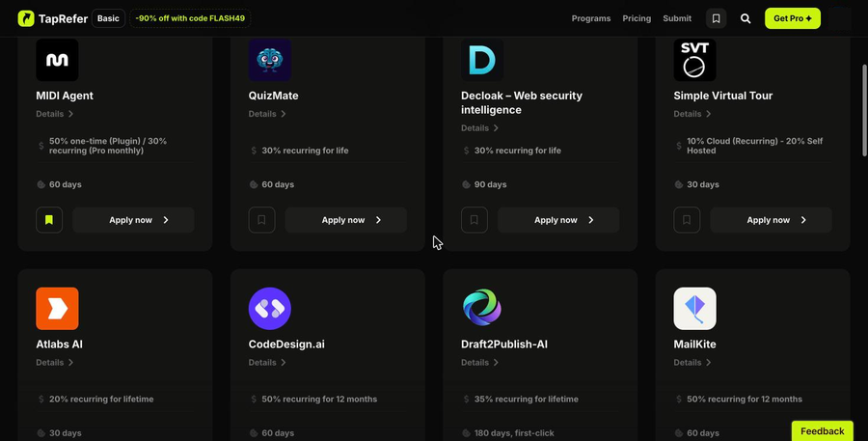Click the MIDI Agent title
The width and height of the screenshot is (868, 441).
pos(65,96)
